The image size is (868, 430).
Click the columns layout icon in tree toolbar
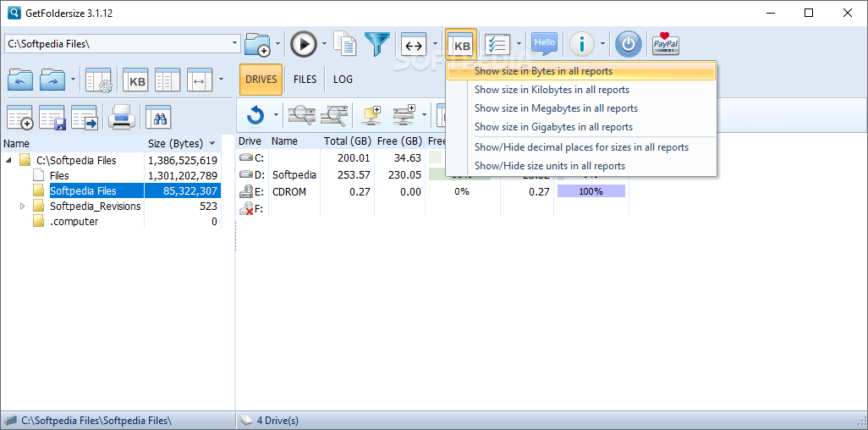click(168, 80)
